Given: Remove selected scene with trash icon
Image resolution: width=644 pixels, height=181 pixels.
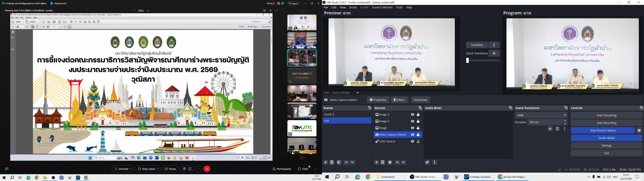Looking at the screenshot, I should point(332,162).
